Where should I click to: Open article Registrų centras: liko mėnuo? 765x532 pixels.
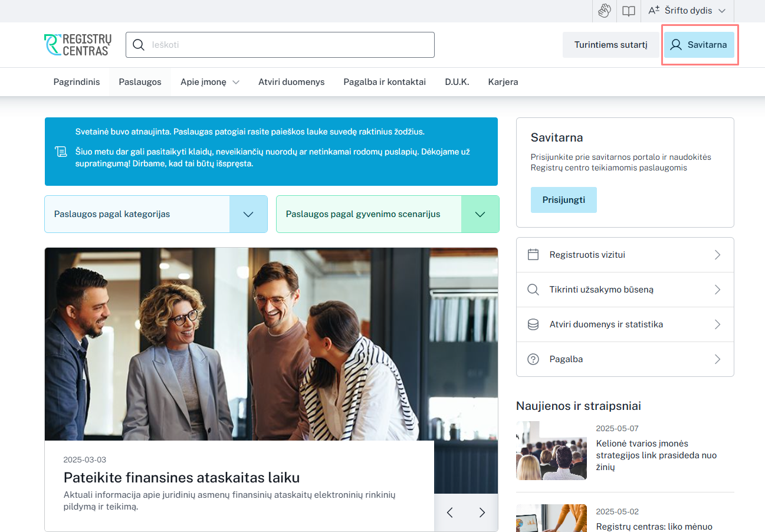(x=654, y=527)
